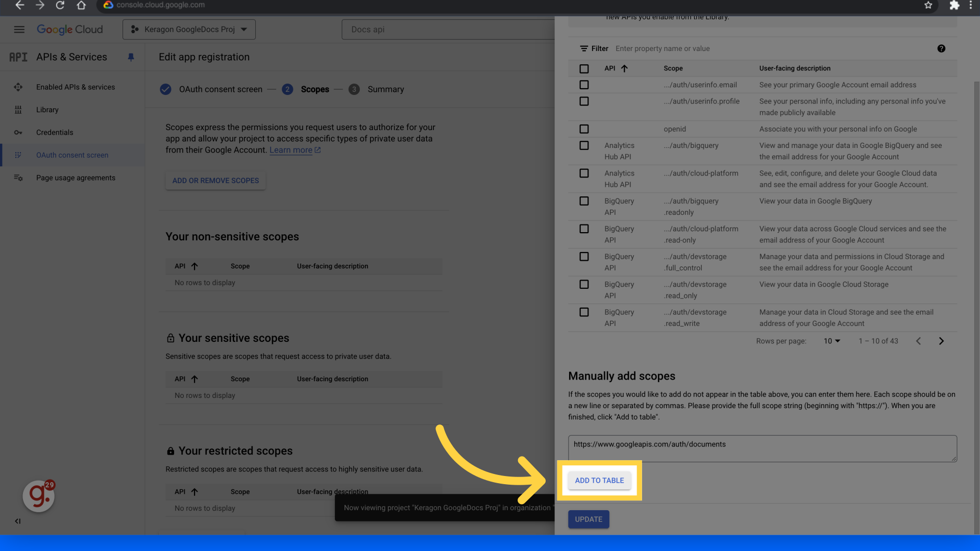
Task: Open the Learn more link
Action: pos(291,150)
